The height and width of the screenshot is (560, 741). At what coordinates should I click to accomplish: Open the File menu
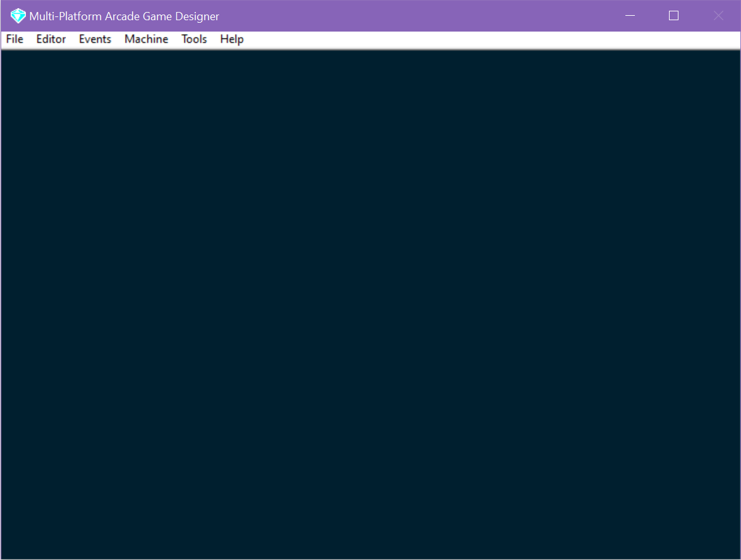click(15, 39)
